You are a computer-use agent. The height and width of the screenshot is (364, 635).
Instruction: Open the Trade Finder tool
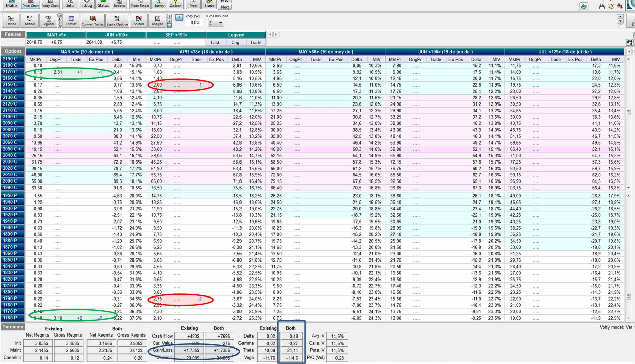(x=140, y=4)
